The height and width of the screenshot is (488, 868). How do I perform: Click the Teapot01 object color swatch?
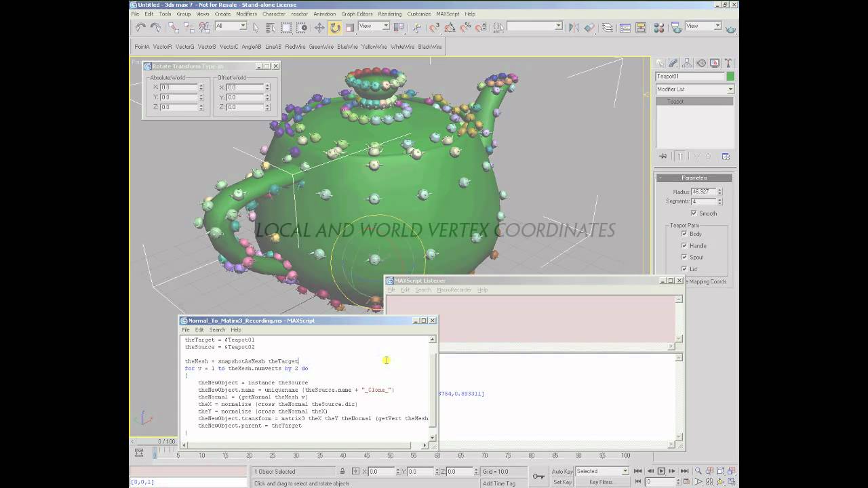(730, 77)
